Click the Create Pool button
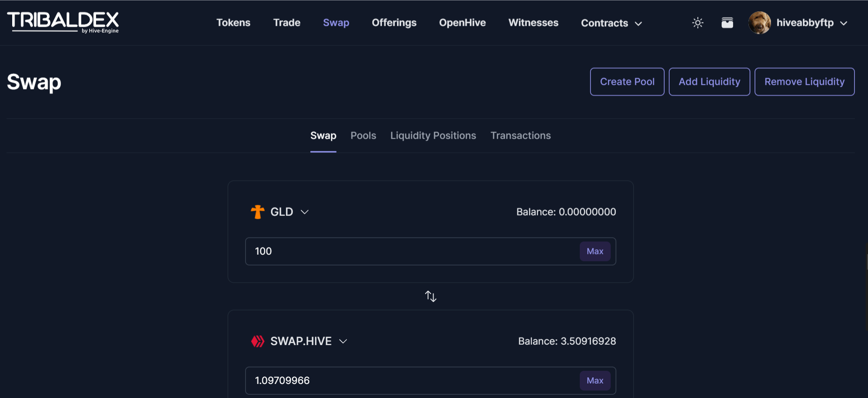This screenshot has width=868, height=398. (x=627, y=81)
